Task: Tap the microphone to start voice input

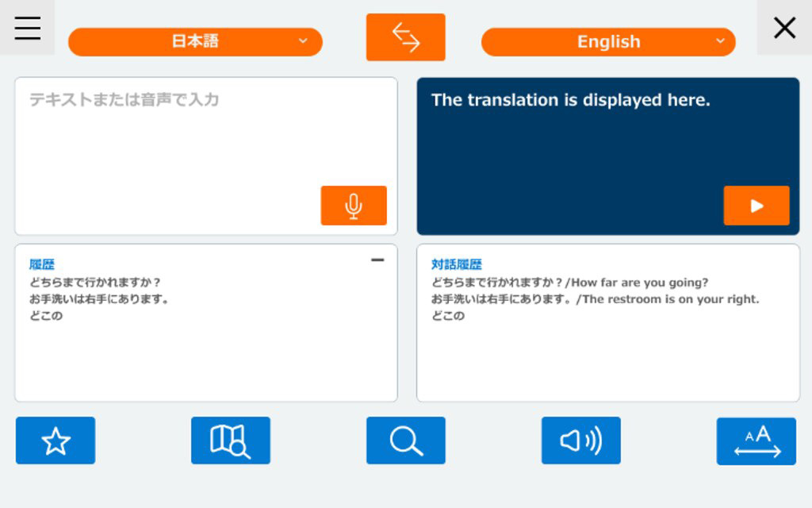Action: click(353, 205)
